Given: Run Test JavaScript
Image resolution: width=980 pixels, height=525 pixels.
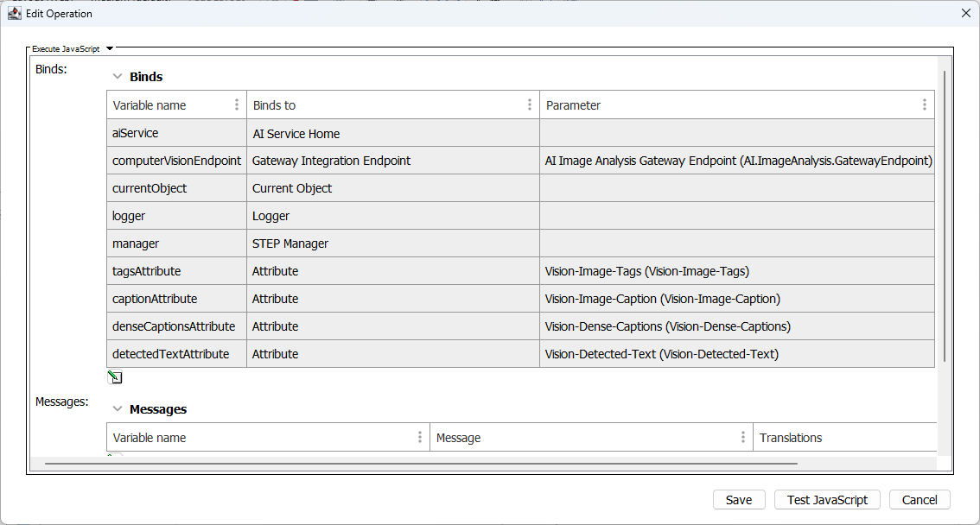Looking at the screenshot, I should (827, 500).
